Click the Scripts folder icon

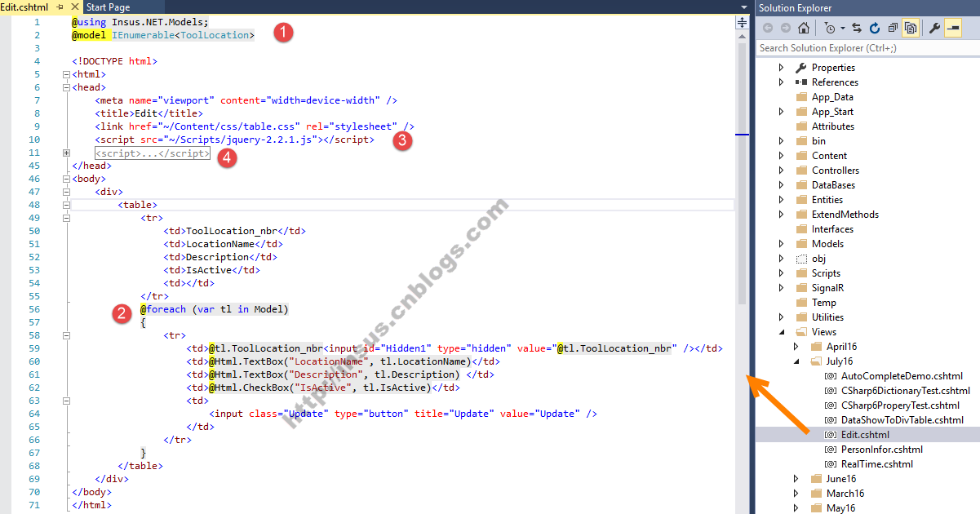801,273
